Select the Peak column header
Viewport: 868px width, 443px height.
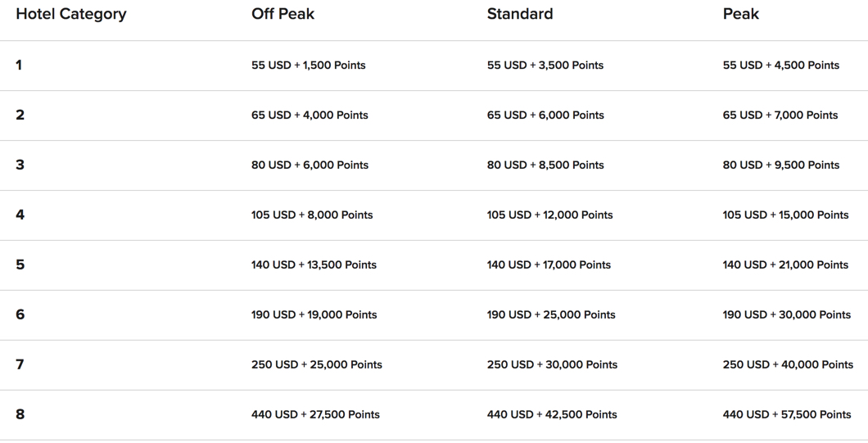[741, 14]
